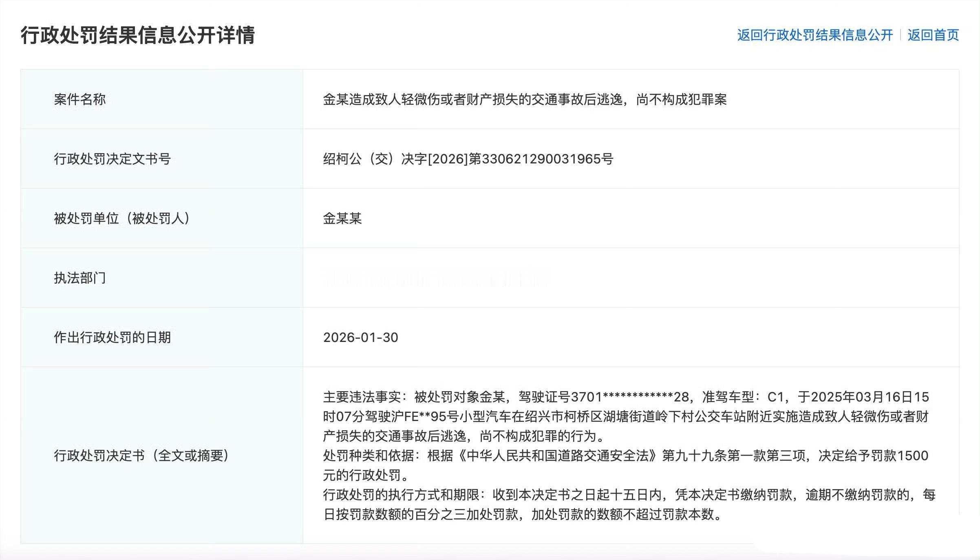The height and width of the screenshot is (560, 980).
Task: Click the 行政处罚决定文书号 label
Action: [112, 159]
